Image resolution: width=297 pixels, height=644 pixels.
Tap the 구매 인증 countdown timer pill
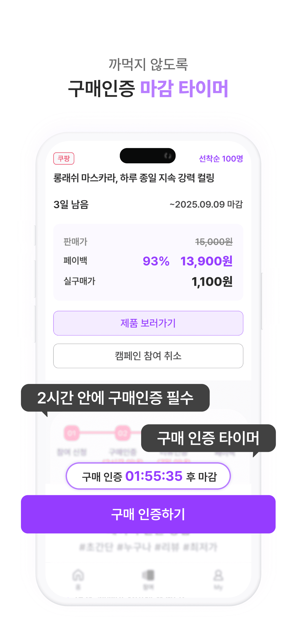click(x=148, y=476)
